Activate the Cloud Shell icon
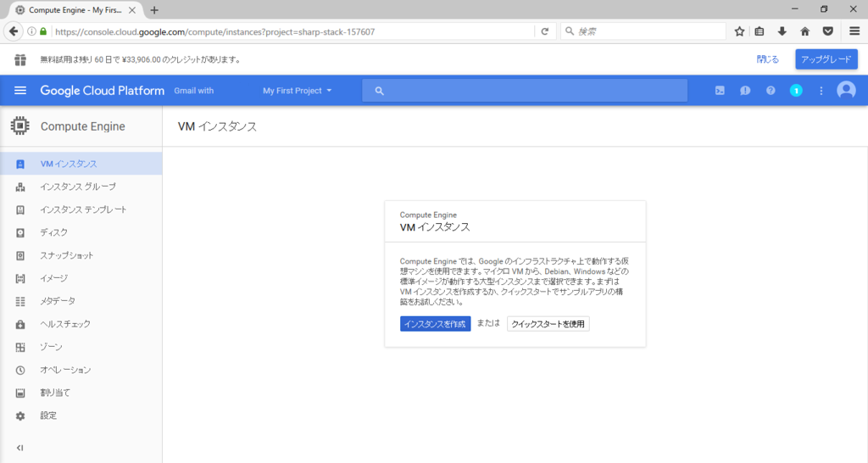 coord(720,90)
